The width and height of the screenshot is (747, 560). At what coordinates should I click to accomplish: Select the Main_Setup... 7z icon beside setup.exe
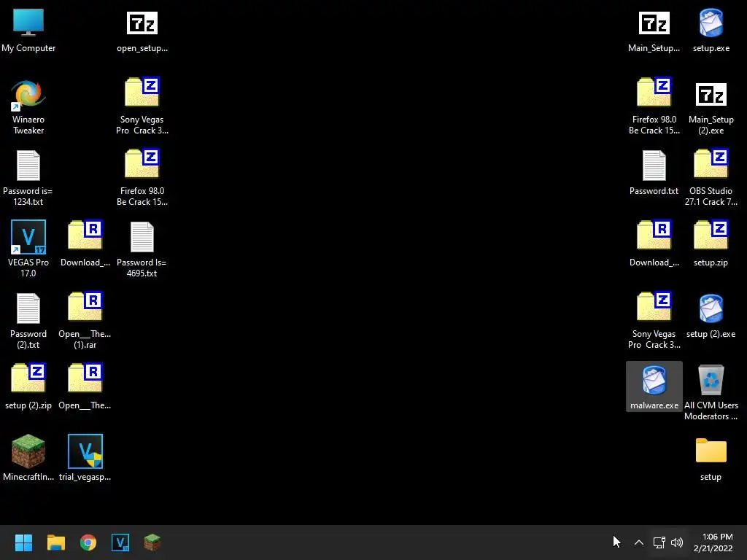[654, 31]
